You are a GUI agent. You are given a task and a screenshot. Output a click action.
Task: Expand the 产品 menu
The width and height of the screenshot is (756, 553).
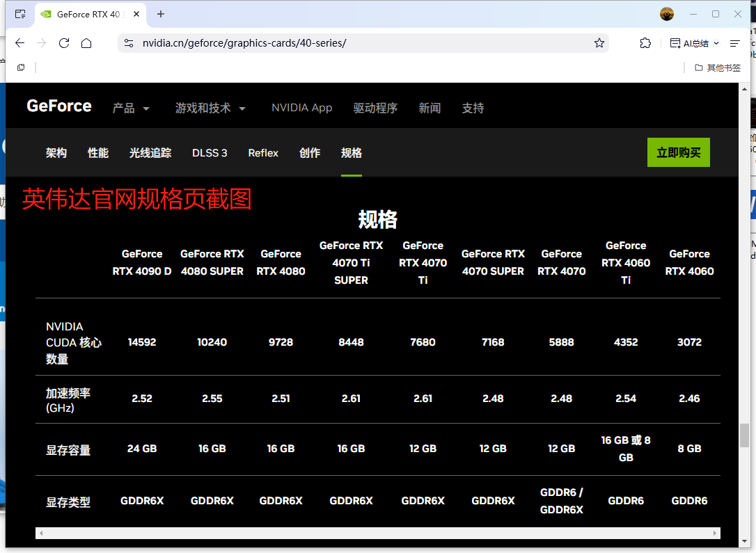click(x=131, y=108)
